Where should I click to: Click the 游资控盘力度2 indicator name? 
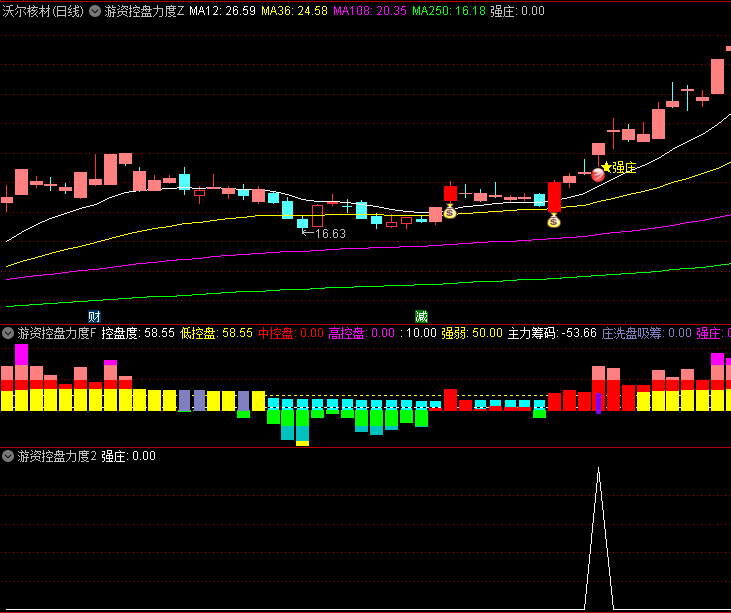click(57, 456)
